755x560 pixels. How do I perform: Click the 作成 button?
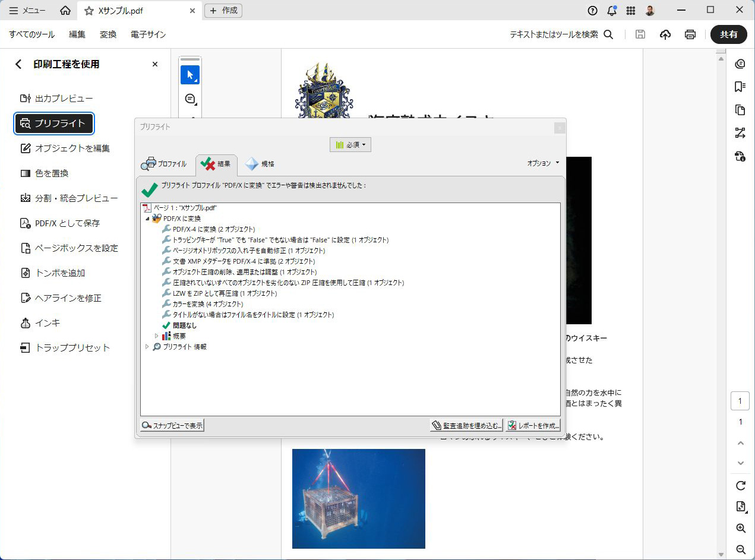click(x=223, y=11)
